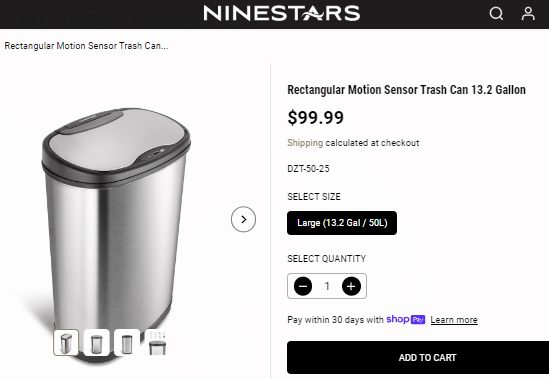Click the main trash can product image
Screen dimensions: 549x379
116,217
